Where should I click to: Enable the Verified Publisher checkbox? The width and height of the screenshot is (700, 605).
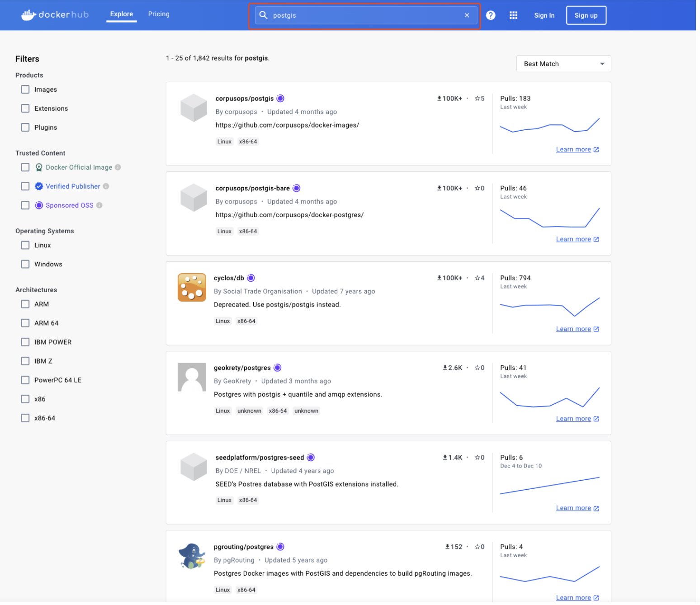pyautogui.click(x=25, y=187)
